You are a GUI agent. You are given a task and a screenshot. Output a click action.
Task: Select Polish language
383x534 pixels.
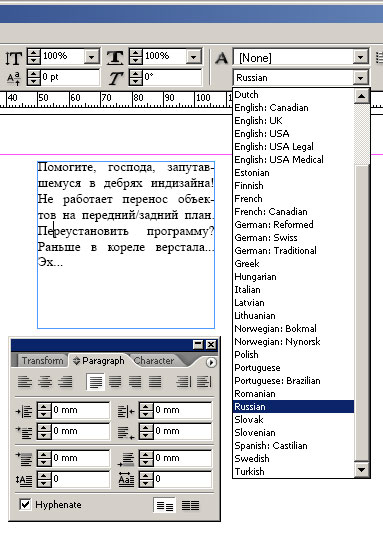293,355
